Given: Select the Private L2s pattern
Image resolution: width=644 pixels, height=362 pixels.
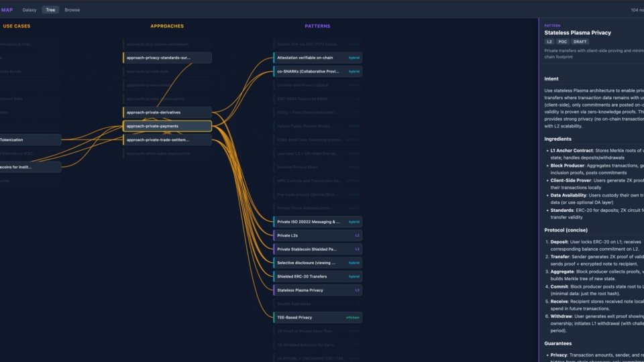Looking at the screenshot, I should 317,235.
